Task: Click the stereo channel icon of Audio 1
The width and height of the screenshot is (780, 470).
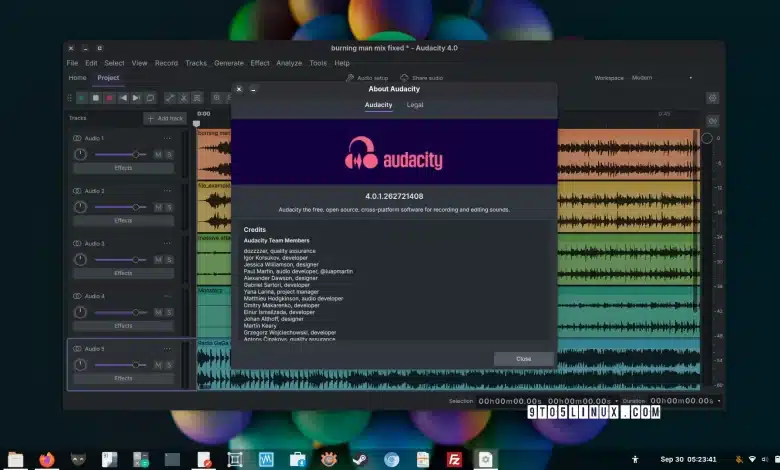Action: click(x=77, y=138)
